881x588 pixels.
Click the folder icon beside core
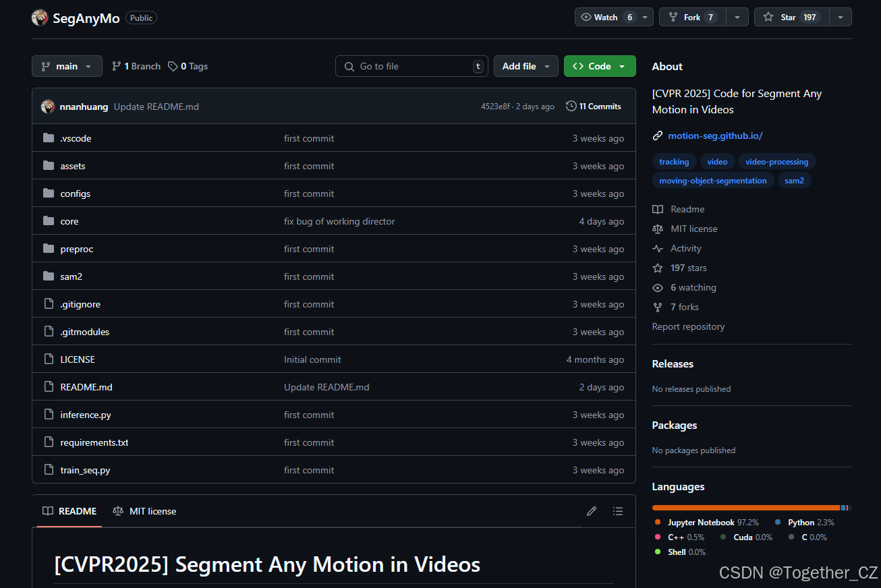[x=49, y=221]
